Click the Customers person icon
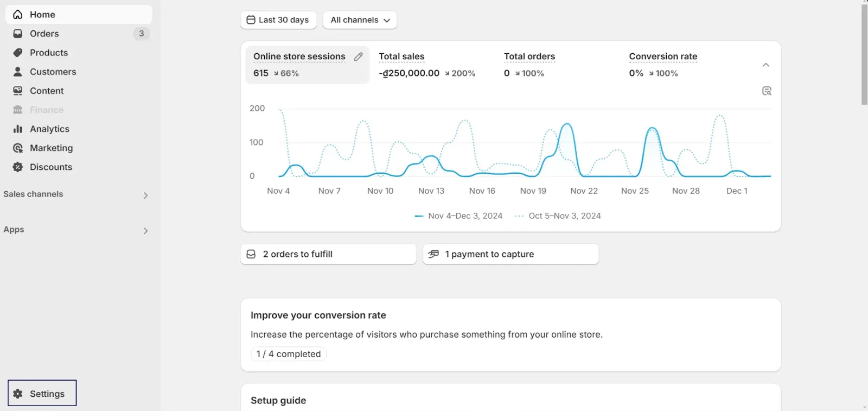 tap(18, 72)
